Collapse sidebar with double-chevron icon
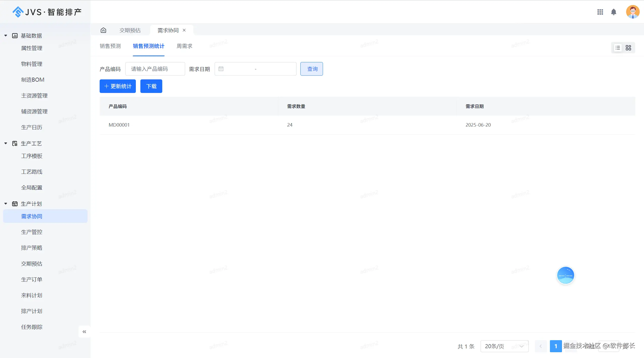 click(84, 332)
